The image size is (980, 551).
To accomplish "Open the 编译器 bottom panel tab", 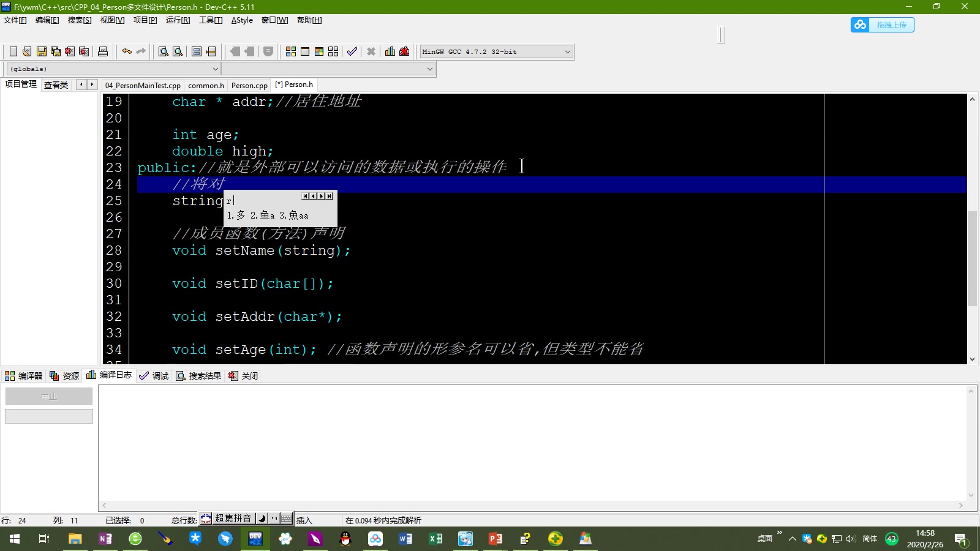I will (23, 376).
